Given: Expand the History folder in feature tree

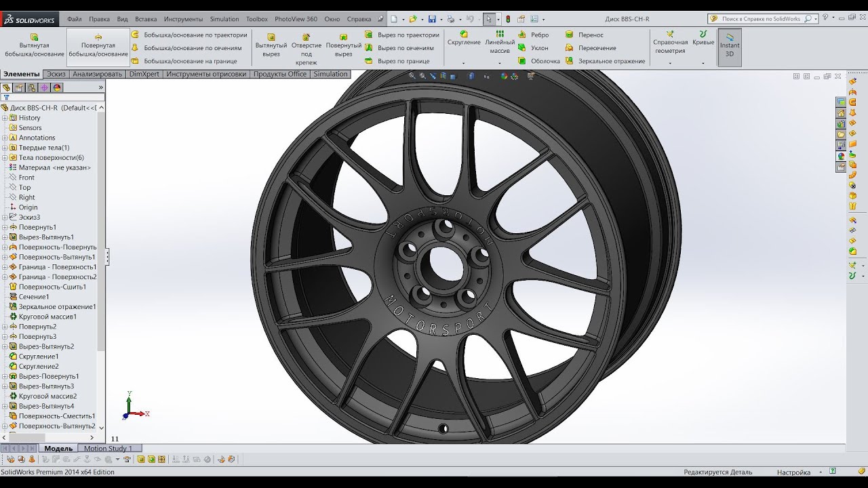Looking at the screenshot, I should point(5,118).
